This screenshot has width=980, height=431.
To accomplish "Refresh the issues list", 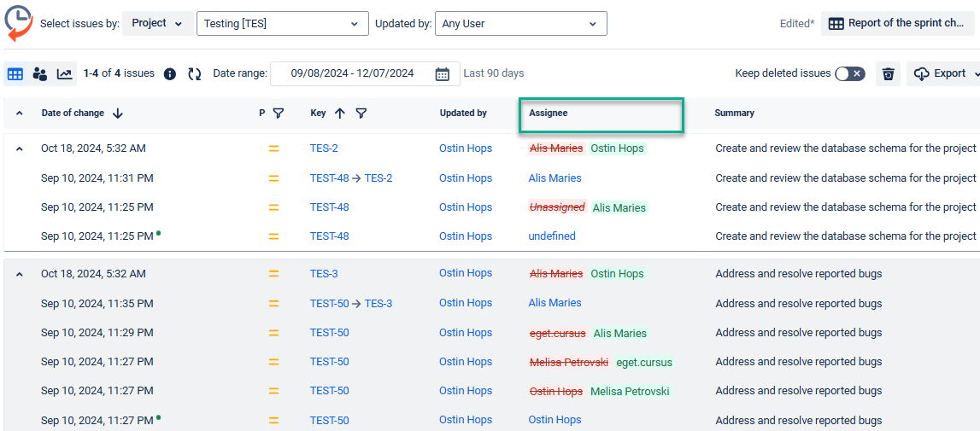I will click(195, 73).
